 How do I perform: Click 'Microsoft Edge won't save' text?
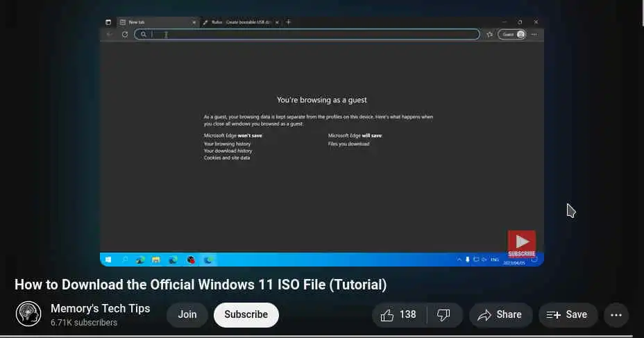coord(233,135)
